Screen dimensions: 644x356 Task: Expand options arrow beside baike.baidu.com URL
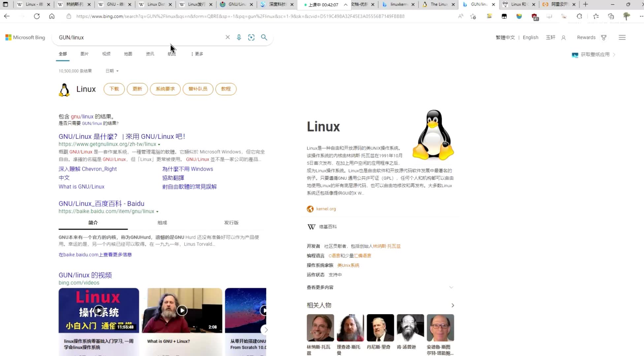(x=157, y=212)
